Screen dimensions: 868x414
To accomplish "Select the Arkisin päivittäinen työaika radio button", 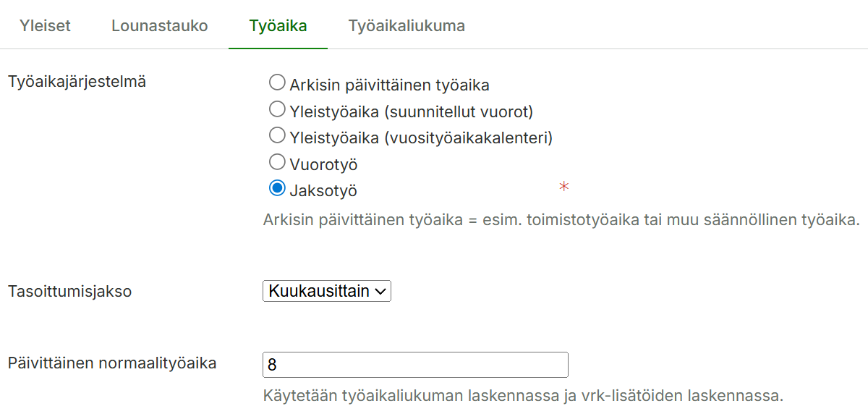I will 276,83.
